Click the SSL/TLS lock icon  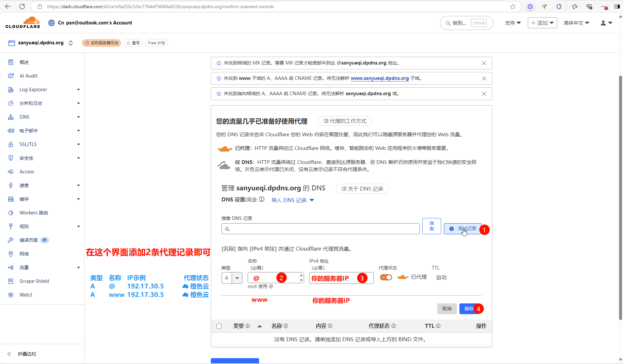pyautogui.click(x=11, y=144)
